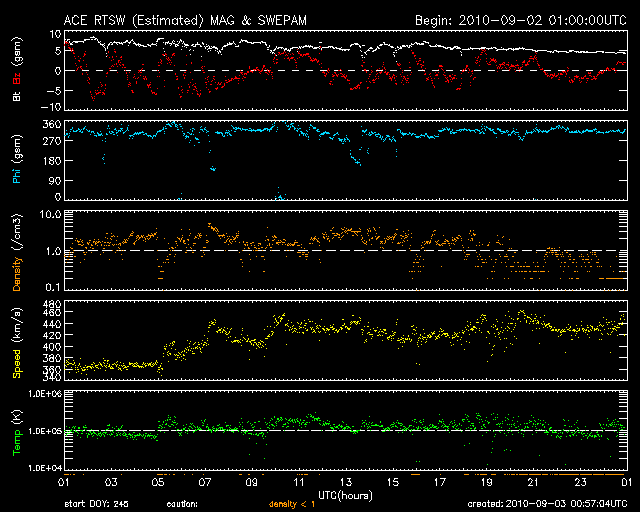
Task: Click the '1.0' tick on Density panel
Action: [x=53, y=252]
